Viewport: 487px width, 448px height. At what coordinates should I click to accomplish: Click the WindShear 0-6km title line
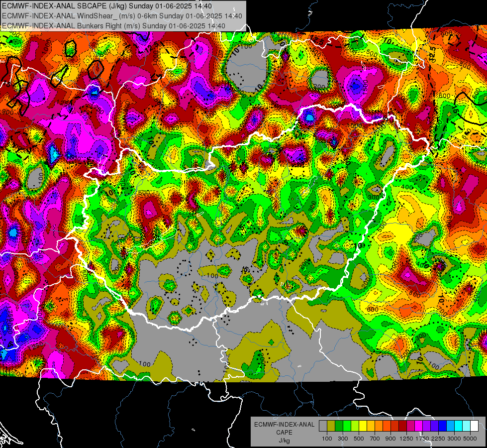pos(122,16)
